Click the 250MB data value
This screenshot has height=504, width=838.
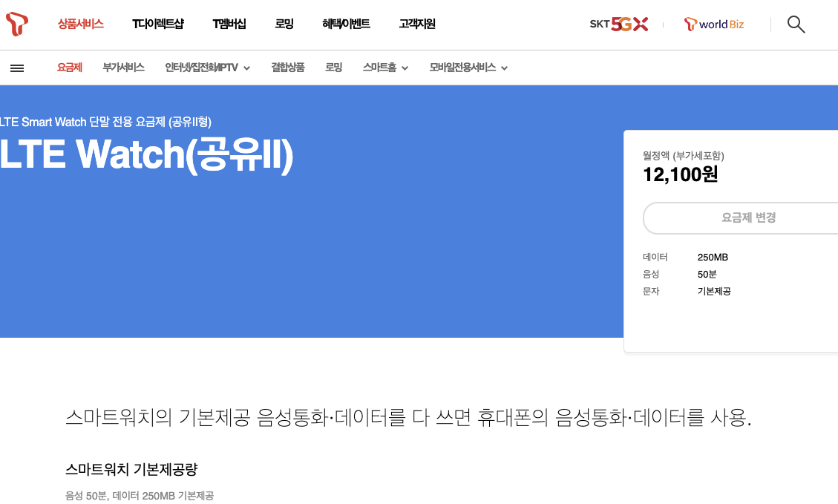point(713,257)
